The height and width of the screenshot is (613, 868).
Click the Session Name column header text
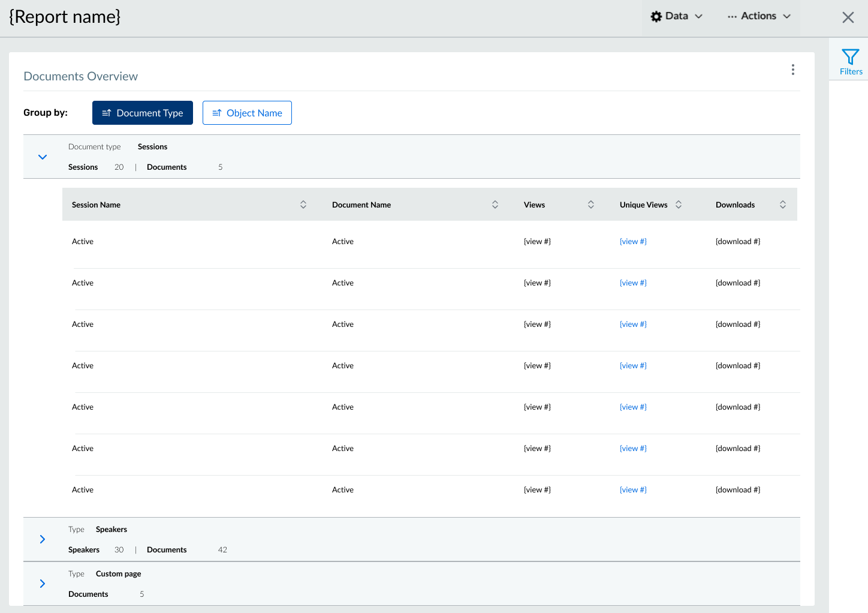(x=96, y=205)
